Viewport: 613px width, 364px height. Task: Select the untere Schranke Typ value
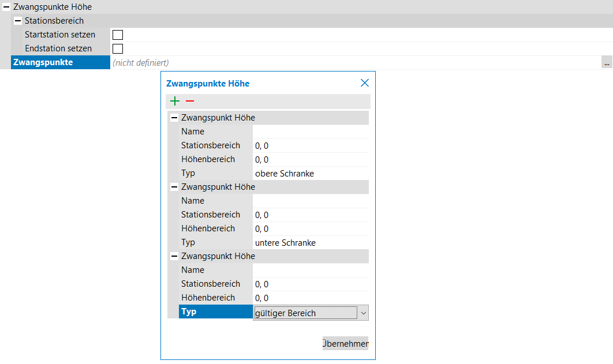[x=310, y=243]
